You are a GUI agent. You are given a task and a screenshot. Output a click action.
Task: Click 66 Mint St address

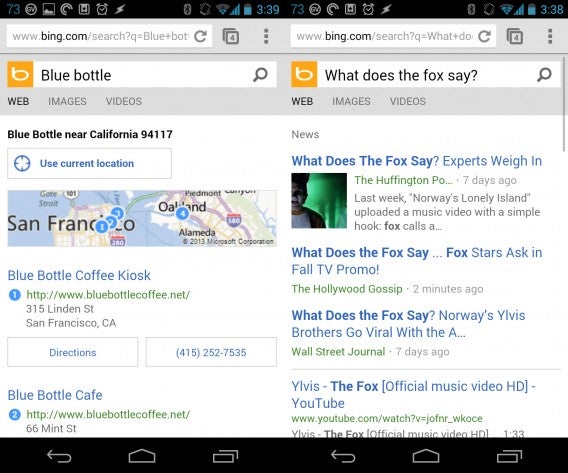coord(51,428)
